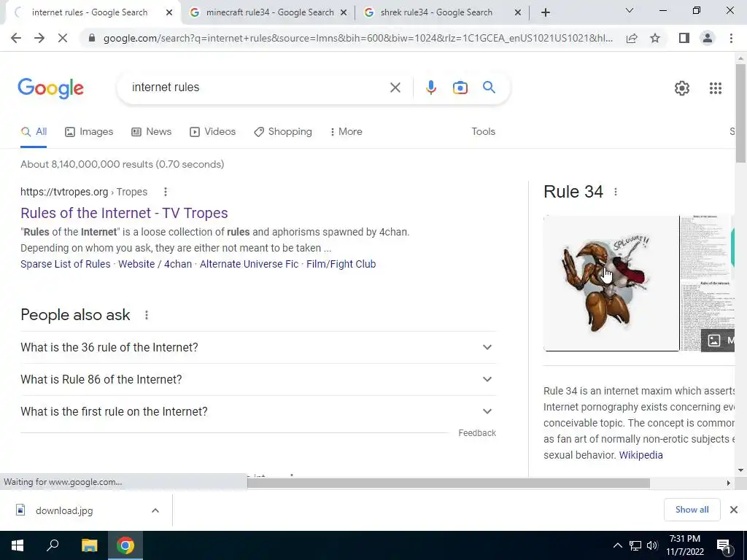Viewport: 747px width, 560px height.
Task: Open Google settings gear
Action: click(682, 88)
